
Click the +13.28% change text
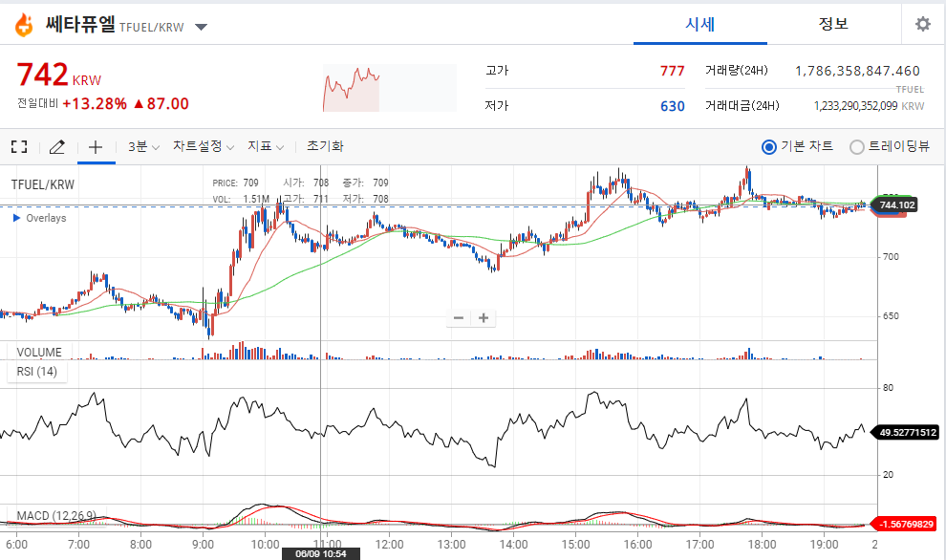tap(95, 104)
